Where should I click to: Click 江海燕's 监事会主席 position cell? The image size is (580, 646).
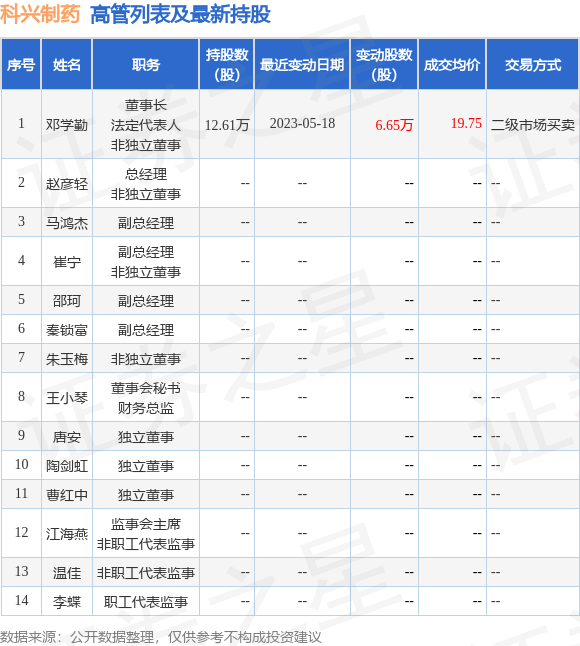click(146, 534)
